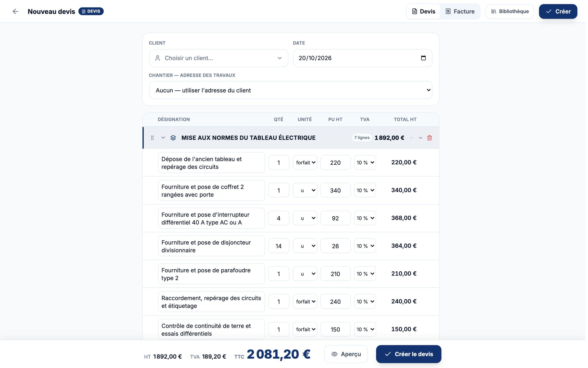
Task: Click the layers icon beside section title
Action: [173, 138]
